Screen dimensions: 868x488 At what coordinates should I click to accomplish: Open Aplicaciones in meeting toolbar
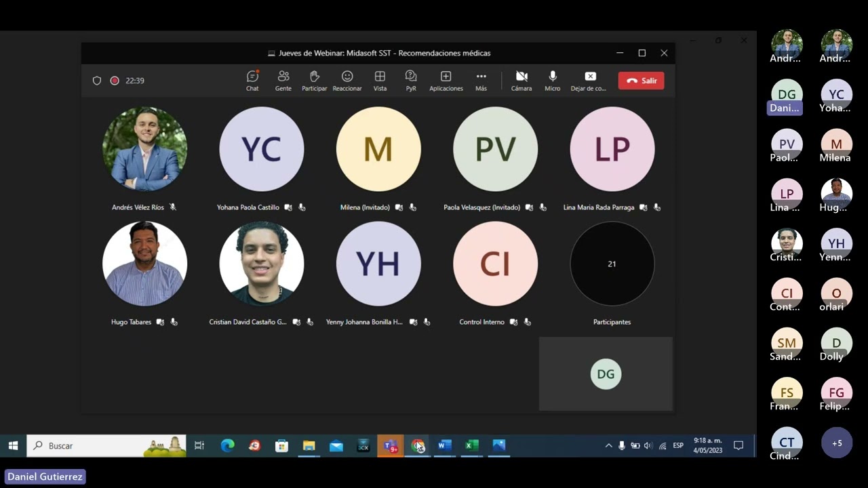[x=446, y=81]
